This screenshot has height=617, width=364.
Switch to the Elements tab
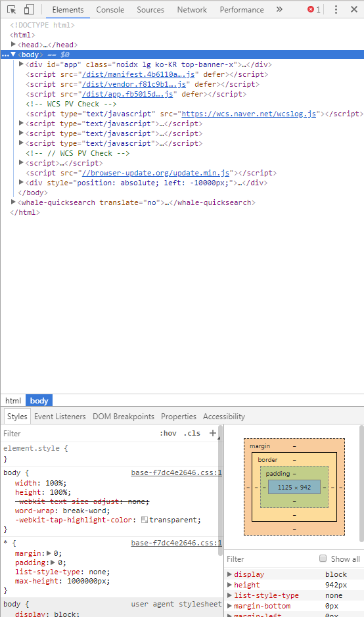click(68, 10)
